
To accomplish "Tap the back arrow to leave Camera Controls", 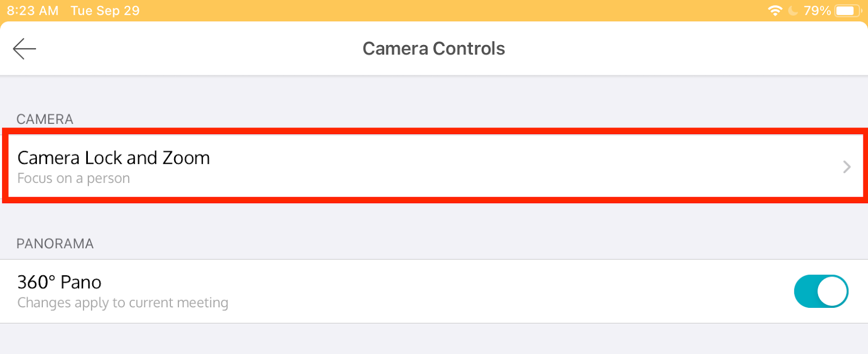I will coord(24,48).
